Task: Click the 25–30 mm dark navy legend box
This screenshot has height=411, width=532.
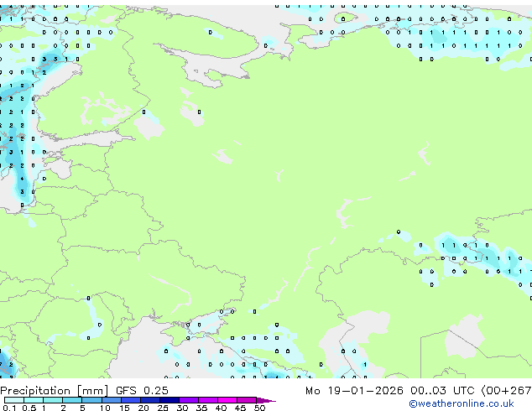Action: click(x=170, y=400)
